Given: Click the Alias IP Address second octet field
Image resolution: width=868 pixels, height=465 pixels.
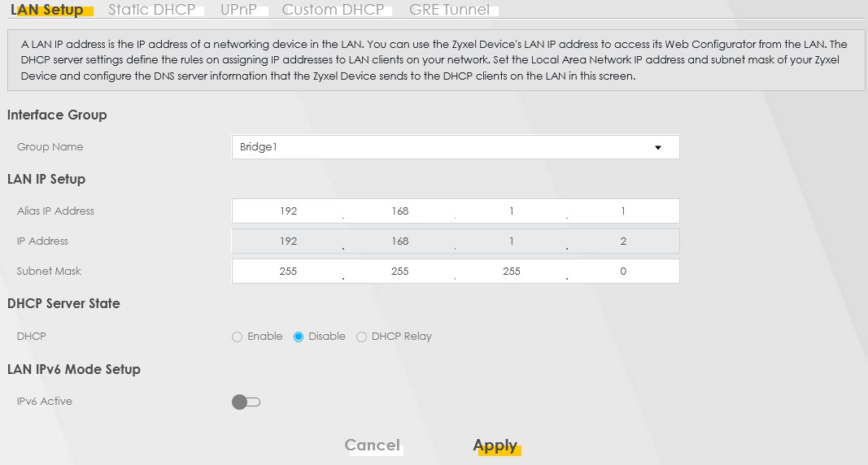Looking at the screenshot, I should [x=399, y=211].
